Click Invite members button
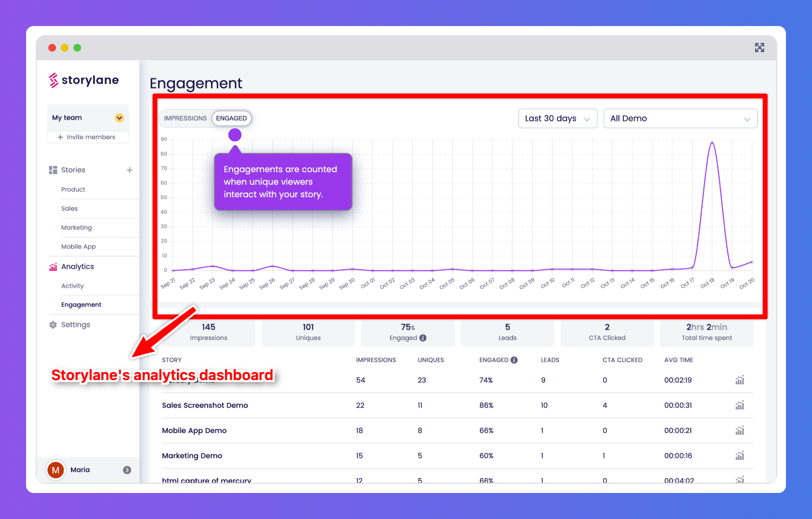Screen dimensions: 812x519 point(87,137)
